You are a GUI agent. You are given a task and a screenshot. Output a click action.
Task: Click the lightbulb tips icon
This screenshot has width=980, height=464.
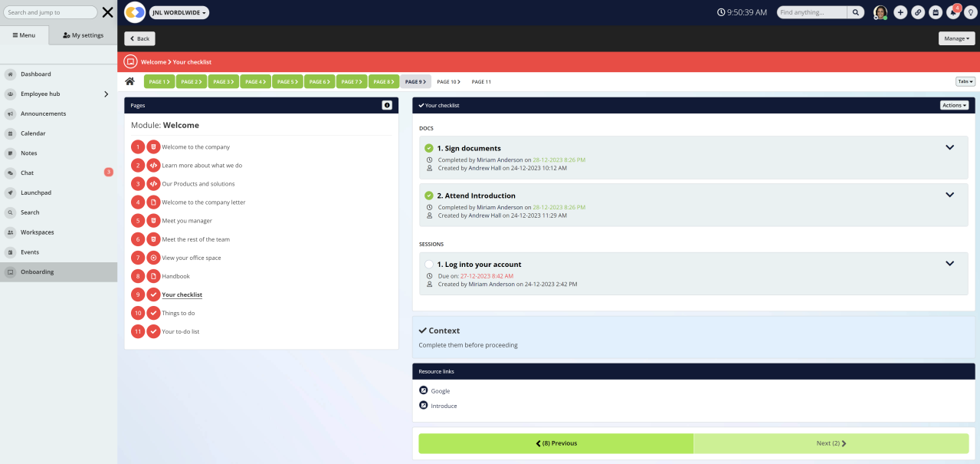coord(970,12)
